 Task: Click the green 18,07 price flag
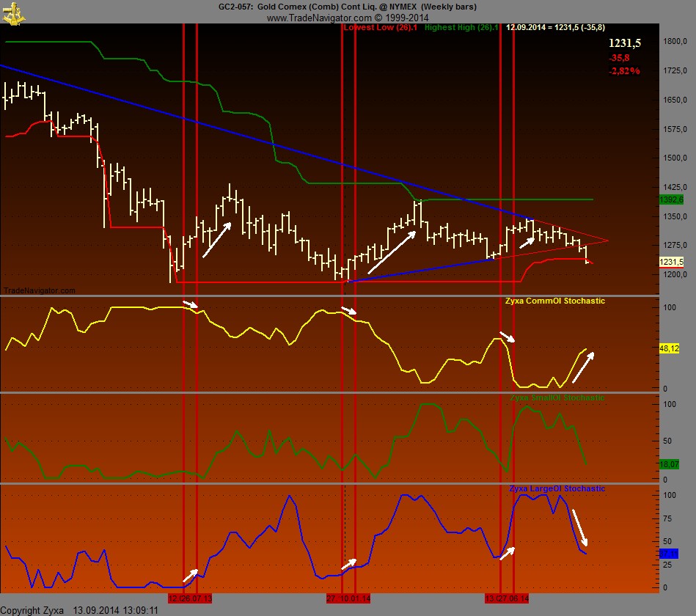pyautogui.click(x=670, y=463)
